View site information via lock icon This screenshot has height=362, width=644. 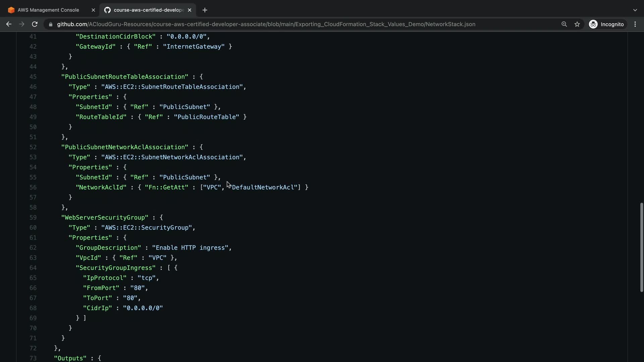tap(51, 24)
